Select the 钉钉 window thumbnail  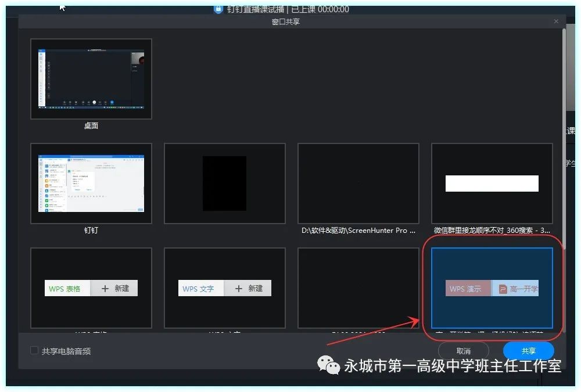91,184
